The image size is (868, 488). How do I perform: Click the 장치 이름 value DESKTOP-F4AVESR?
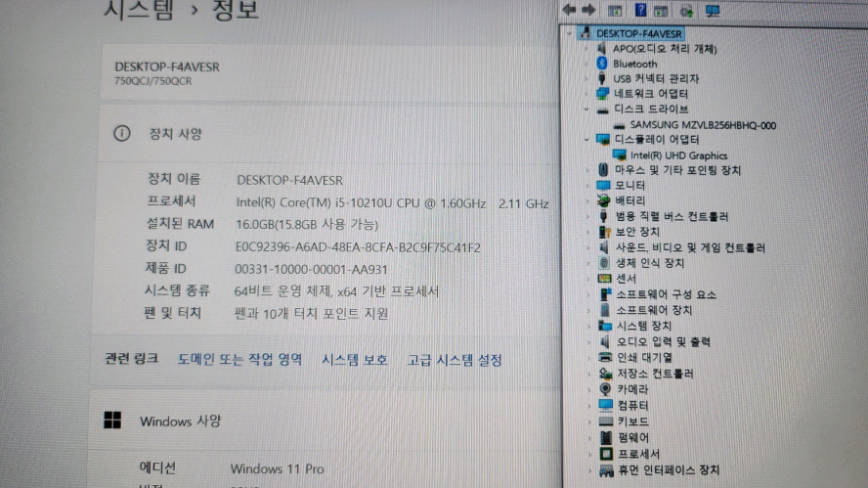click(289, 180)
